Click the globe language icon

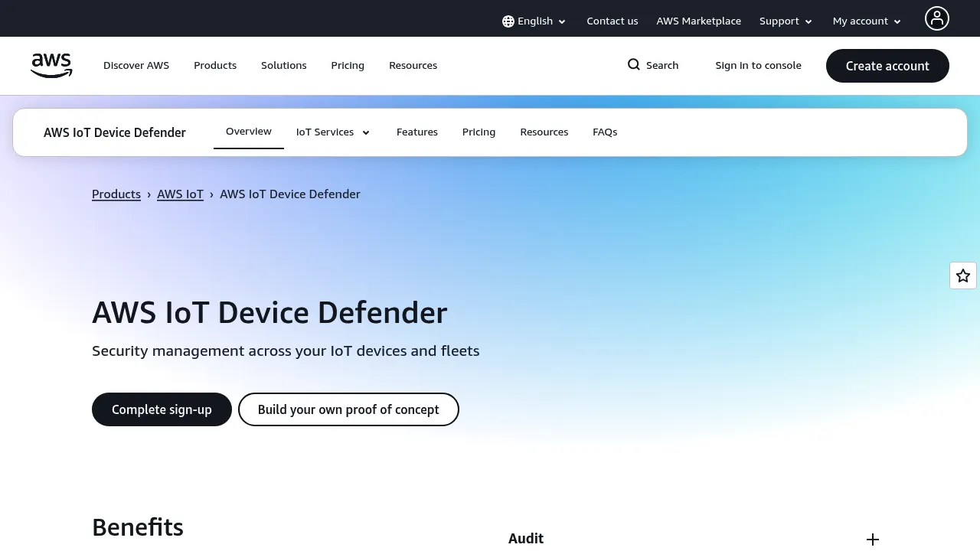pyautogui.click(x=508, y=21)
